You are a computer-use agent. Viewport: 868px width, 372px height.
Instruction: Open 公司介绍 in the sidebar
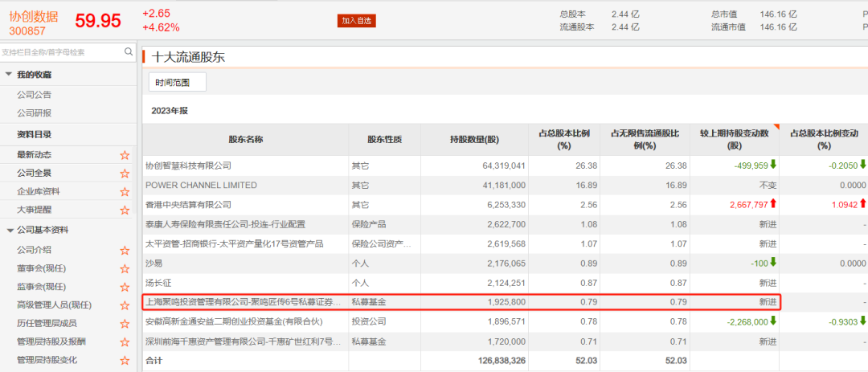(35, 250)
